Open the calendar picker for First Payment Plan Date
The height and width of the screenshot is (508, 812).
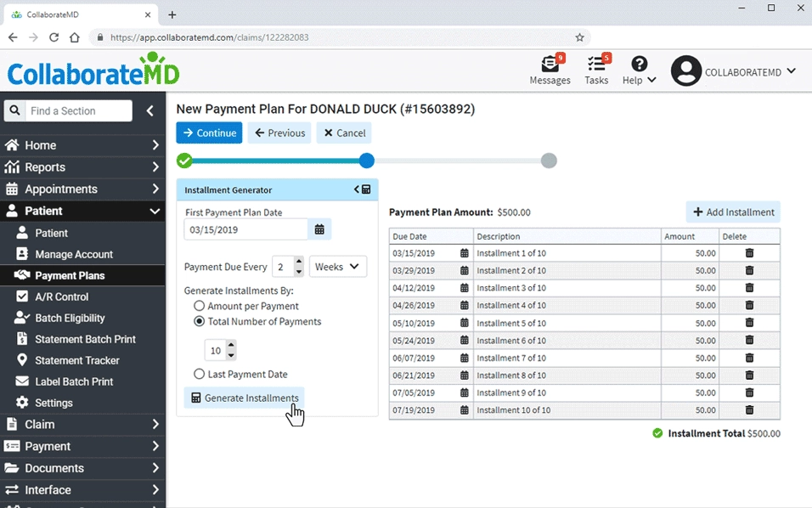tap(319, 229)
